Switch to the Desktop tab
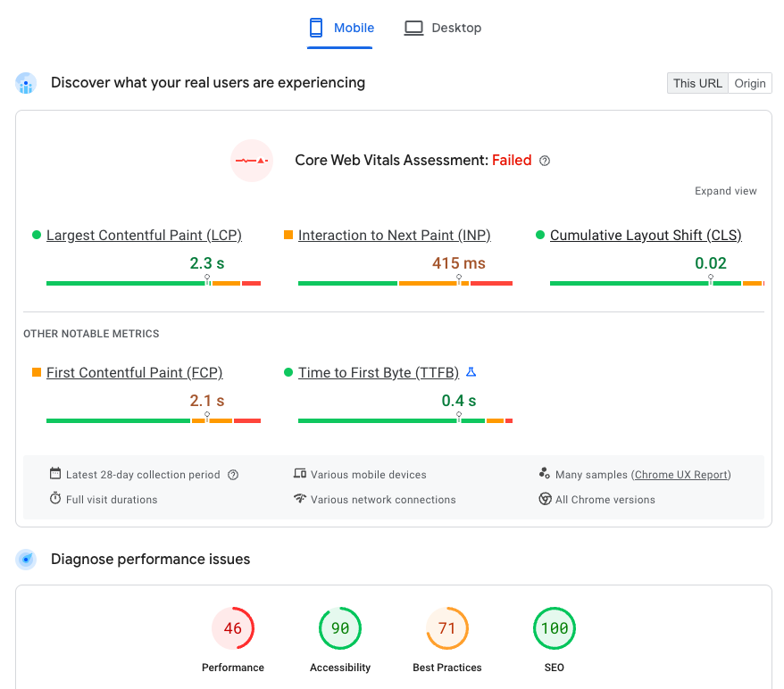 click(x=443, y=28)
